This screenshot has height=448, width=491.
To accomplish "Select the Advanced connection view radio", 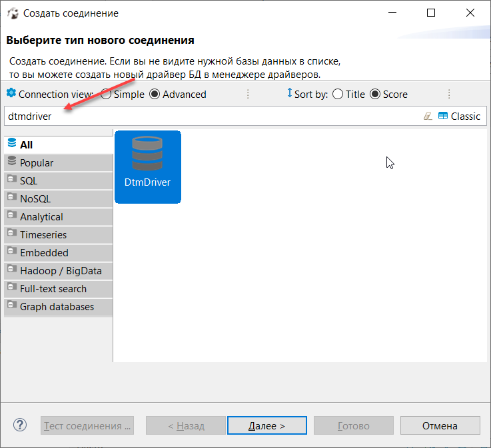I will pos(155,94).
